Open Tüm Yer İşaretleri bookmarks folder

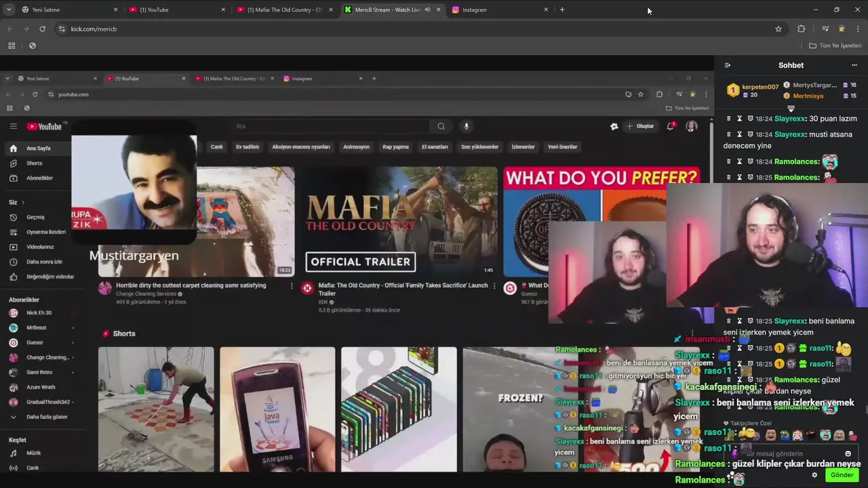point(835,45)
